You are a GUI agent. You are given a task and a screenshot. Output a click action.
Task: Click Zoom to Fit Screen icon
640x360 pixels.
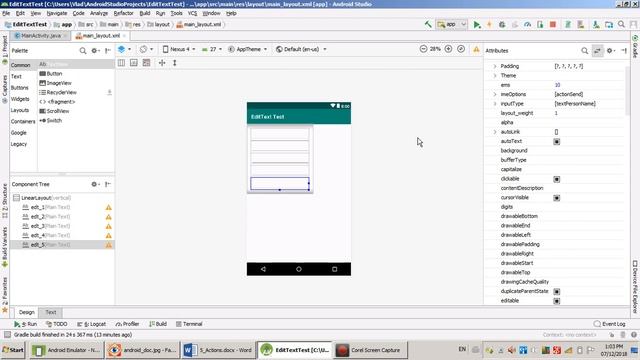coord(461,49)
